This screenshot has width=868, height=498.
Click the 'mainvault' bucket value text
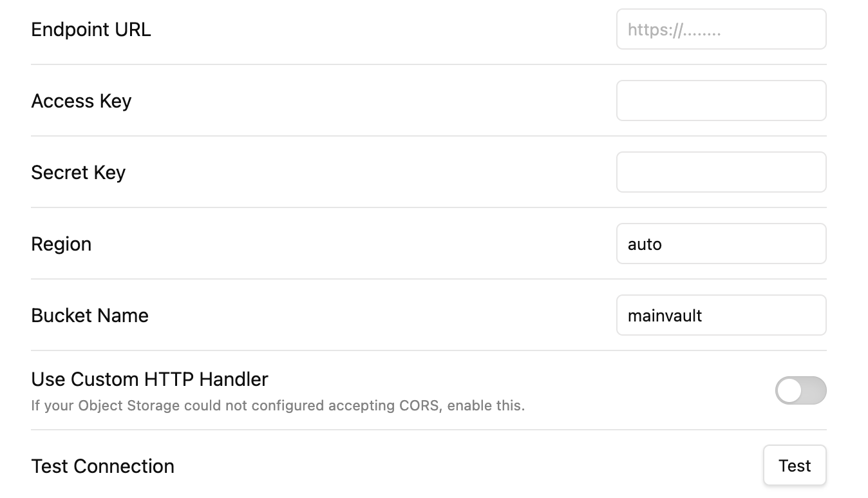(x=665, y=316)
